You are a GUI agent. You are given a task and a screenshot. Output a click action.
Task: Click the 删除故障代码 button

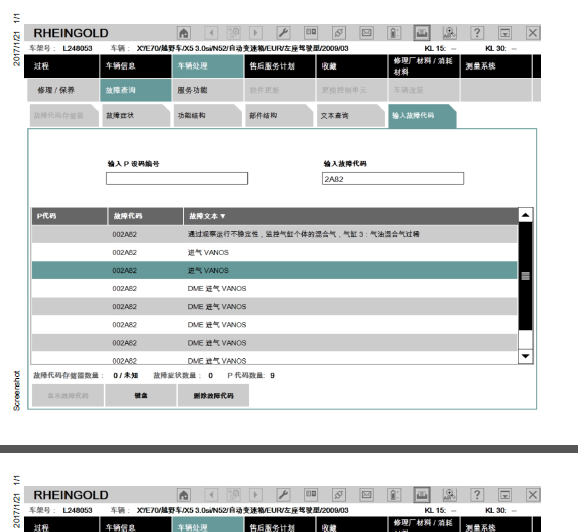pos(213,396)
